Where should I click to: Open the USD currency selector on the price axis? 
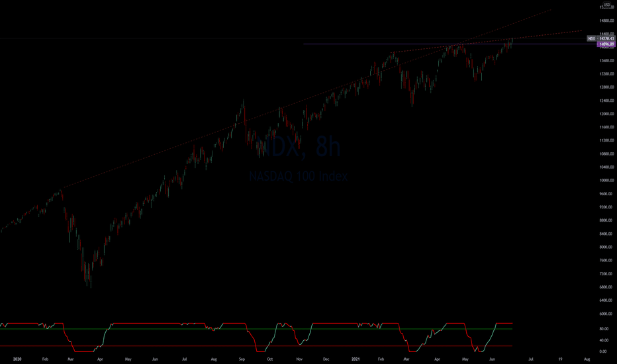pos(606,5)
